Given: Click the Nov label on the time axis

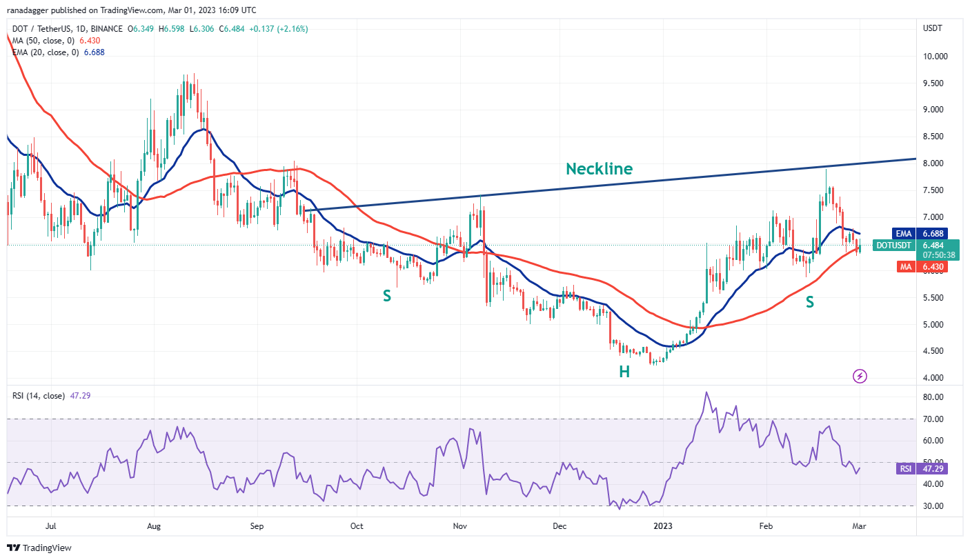Looking at the screenshot, I should click(460, 526).
